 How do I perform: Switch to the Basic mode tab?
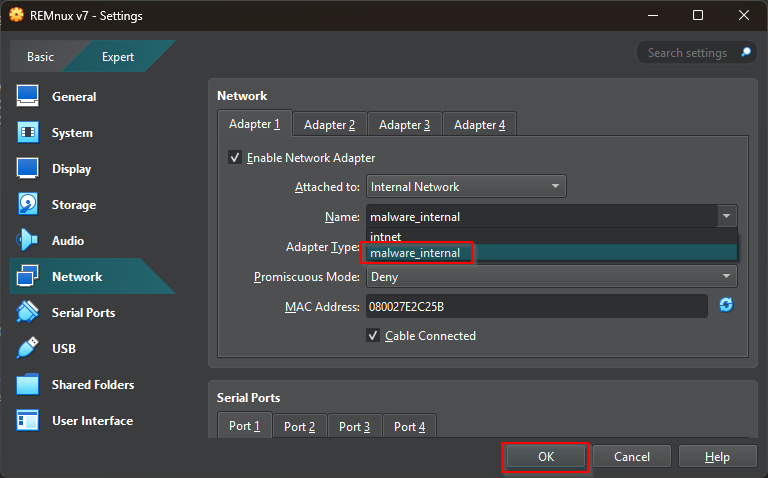tap(40, 57)
